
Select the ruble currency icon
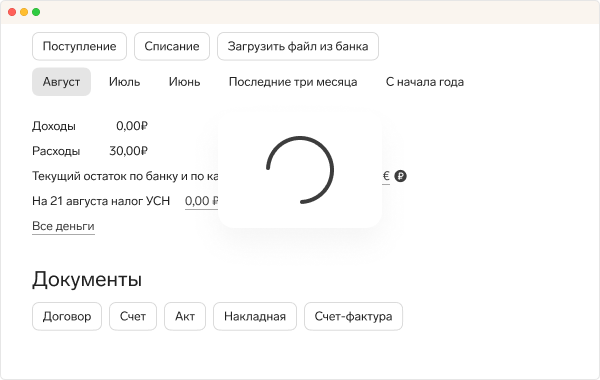pos(400,176)
